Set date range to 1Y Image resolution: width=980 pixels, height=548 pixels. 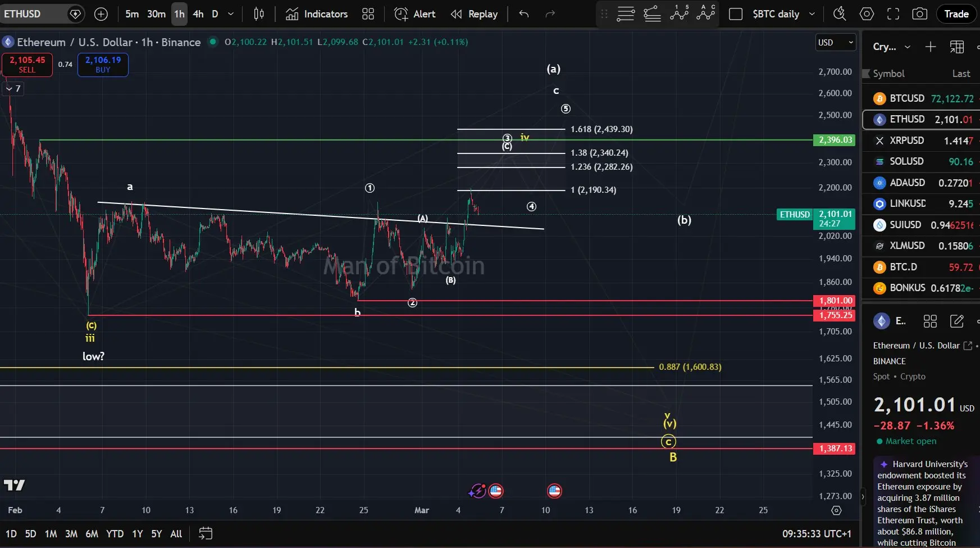(x=138, y=534)
